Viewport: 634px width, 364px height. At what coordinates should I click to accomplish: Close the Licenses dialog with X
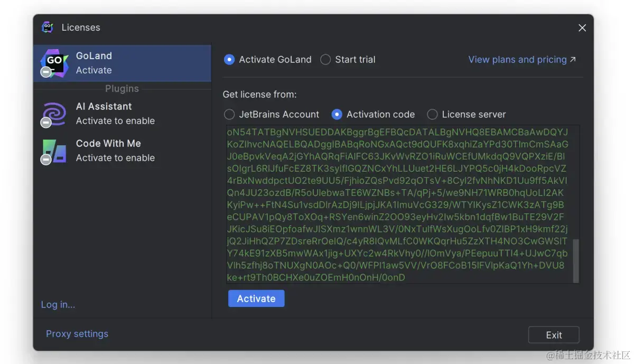[x=582, y=27]
